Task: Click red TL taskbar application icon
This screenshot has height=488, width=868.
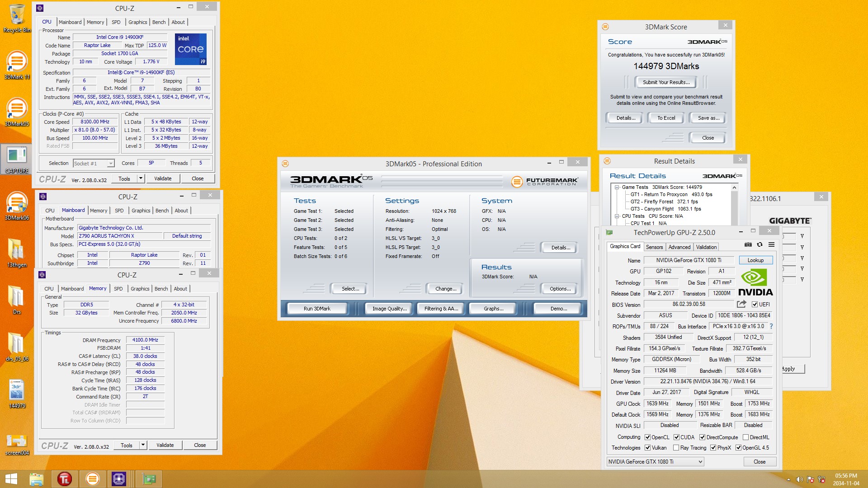Action: [65, 479]
